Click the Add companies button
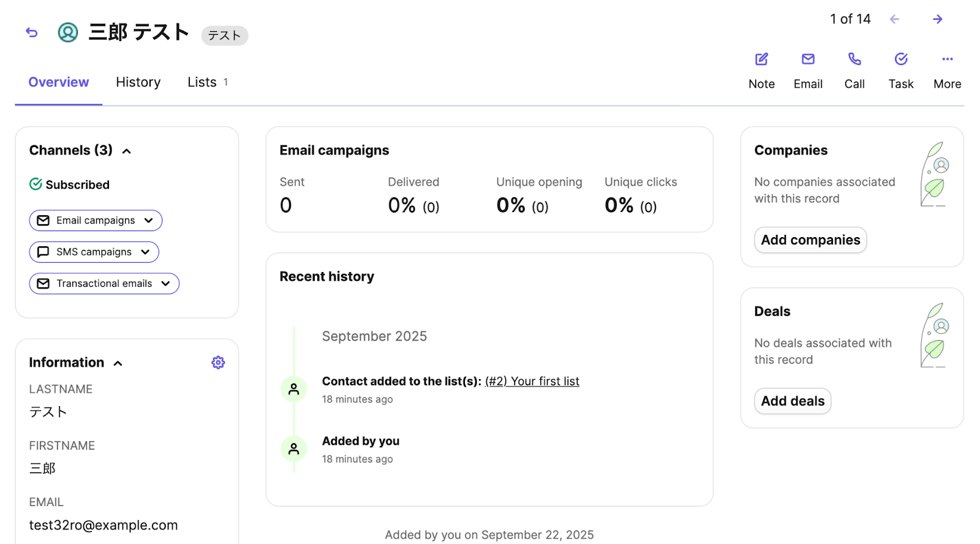This screenshot has width=980, height=544. [810, 240]
